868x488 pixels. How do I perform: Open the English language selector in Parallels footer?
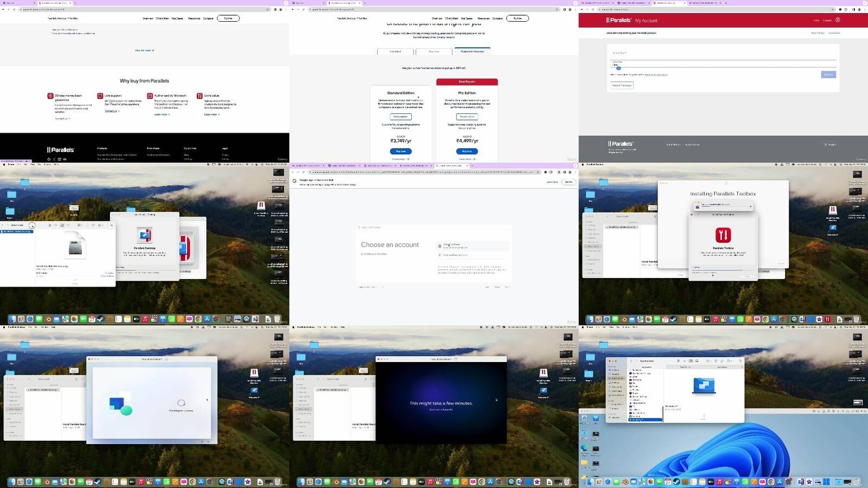(831, 144)
